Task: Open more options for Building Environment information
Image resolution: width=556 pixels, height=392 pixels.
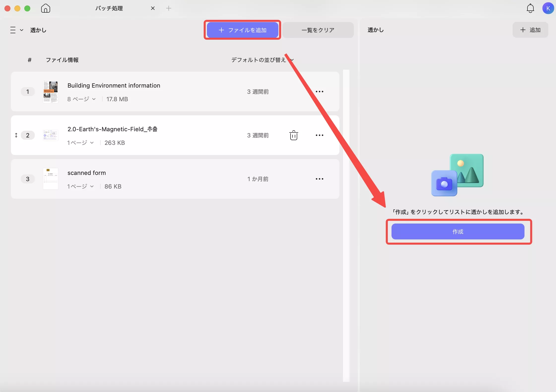Action: [x=319, y=92]
